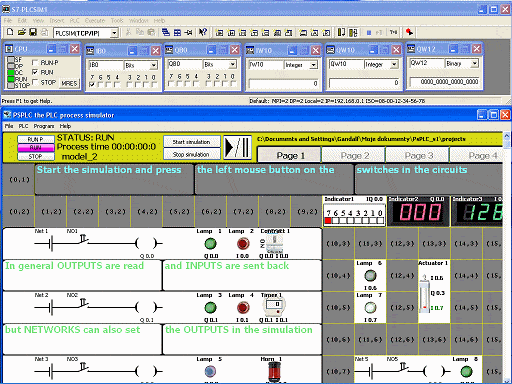Click the context help arrow icon
The image size is (512, 384).
point(203,32)
